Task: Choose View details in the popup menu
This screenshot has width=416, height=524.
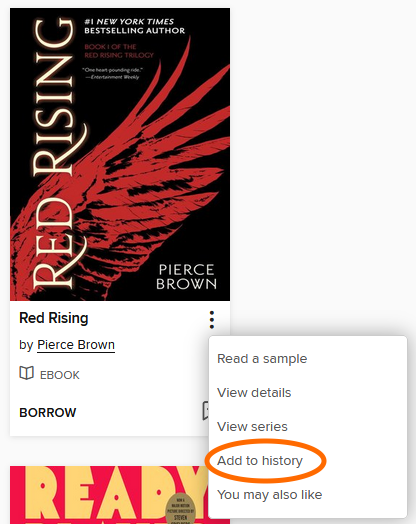Action: click(x=254, y=393)
